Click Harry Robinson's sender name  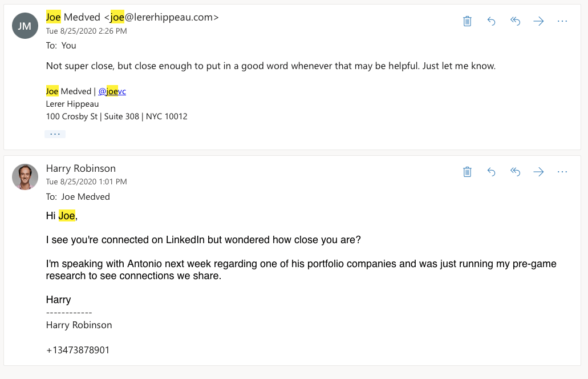(80, 168)
